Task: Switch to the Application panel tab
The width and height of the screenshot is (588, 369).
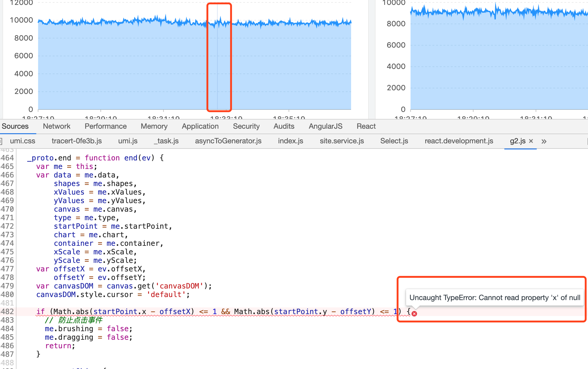Action: click(x=200, y=126)
